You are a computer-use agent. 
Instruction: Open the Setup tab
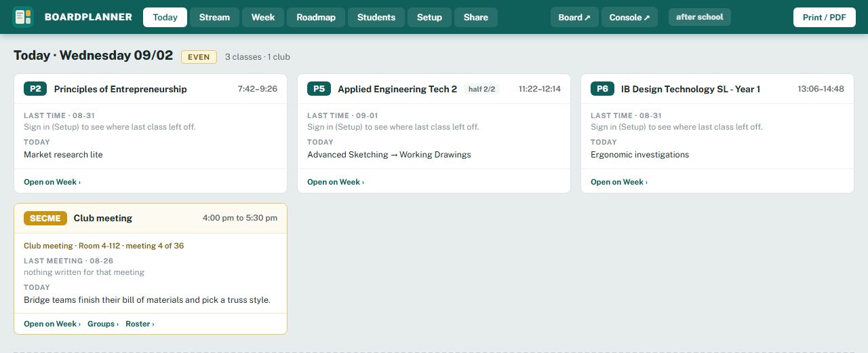pyautogui.click(x=429, y=17)
